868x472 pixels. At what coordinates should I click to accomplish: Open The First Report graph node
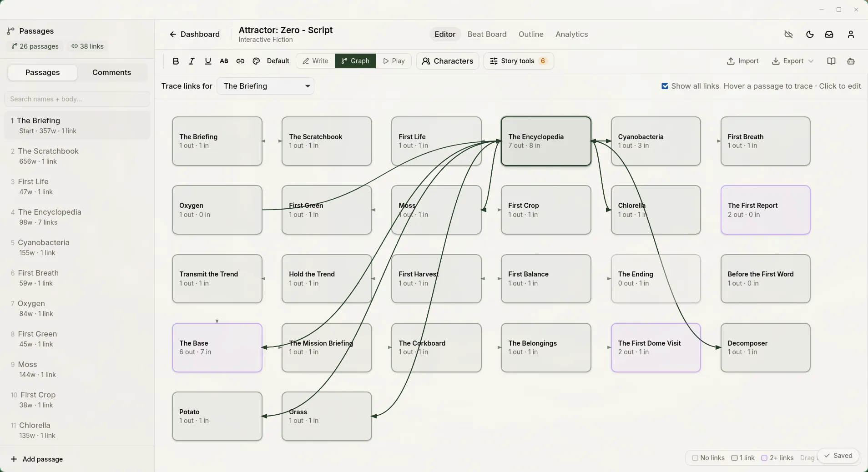(x=766, y=210)
